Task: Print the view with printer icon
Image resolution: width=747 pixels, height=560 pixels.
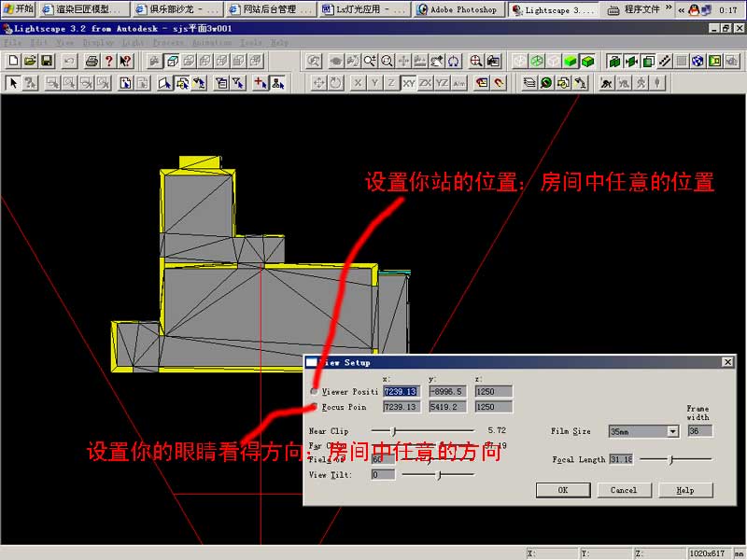Action: pos(92,61)
